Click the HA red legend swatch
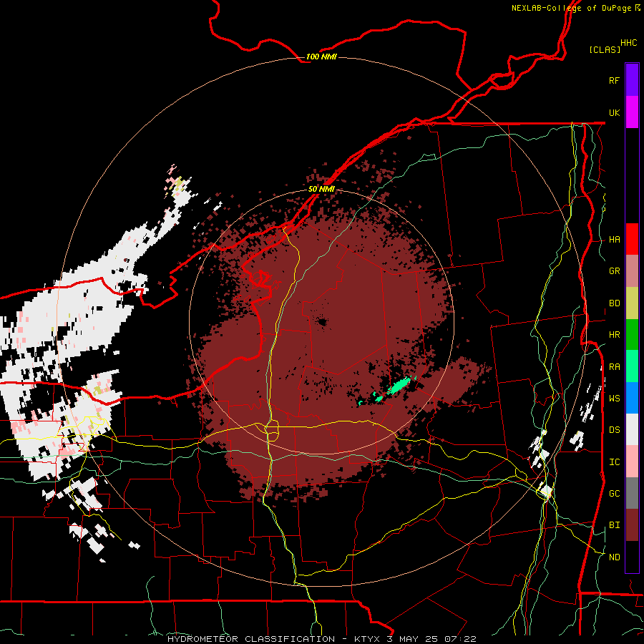 632,239
